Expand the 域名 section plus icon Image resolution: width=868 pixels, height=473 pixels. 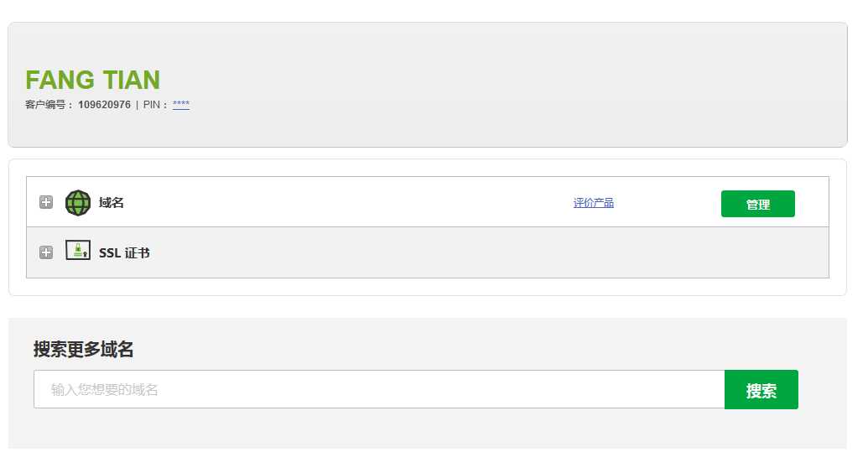point(46,202)
